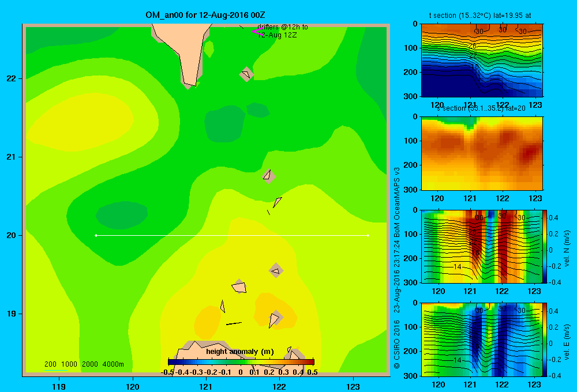Click the cyan 200m contour sample line
Viewport: 577px width, 392px height.
[55, 370]
